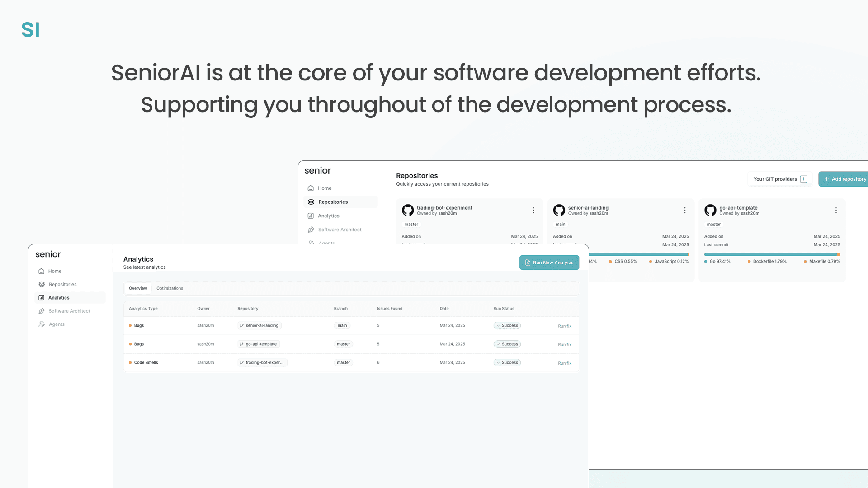Click the Agents icon in front window sidebar
The image size is (868, 488).
coord(42,324)
